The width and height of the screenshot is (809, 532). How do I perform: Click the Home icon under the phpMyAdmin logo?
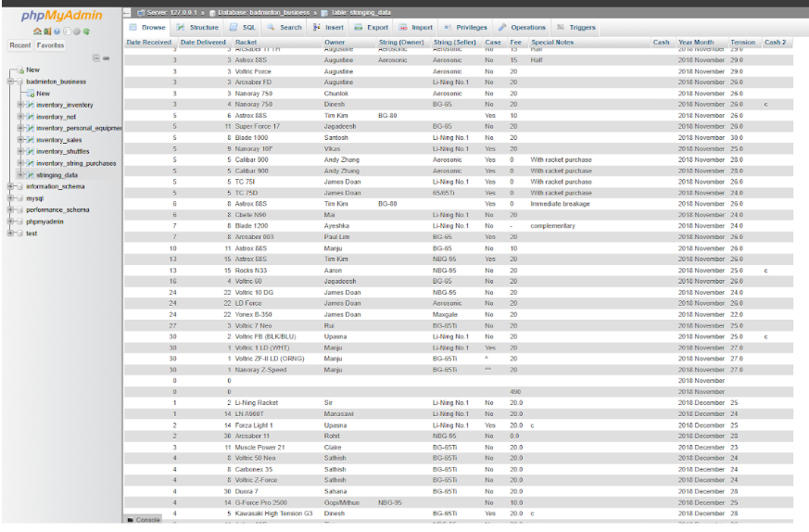[x=37, y=32]
